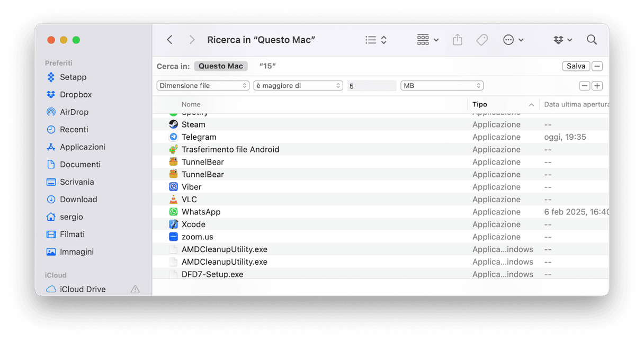Open the MB unit dropdown
This screenshot has height=342, width=644.
click(x=442, y=86)
